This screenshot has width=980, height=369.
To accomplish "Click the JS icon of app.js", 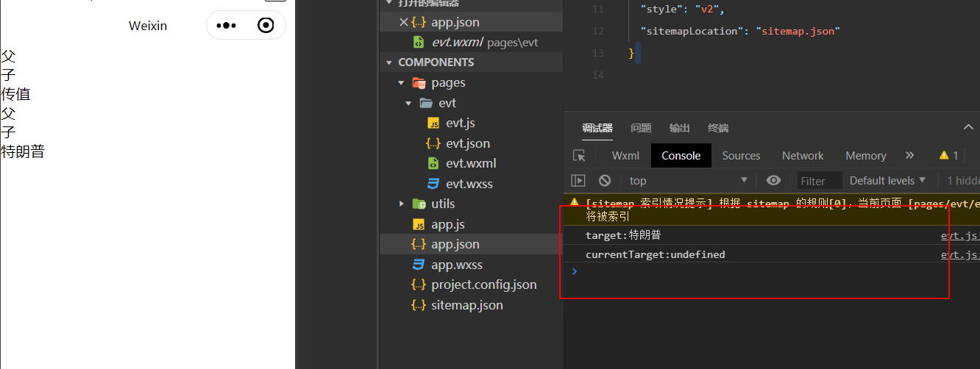I will (419, 224).
